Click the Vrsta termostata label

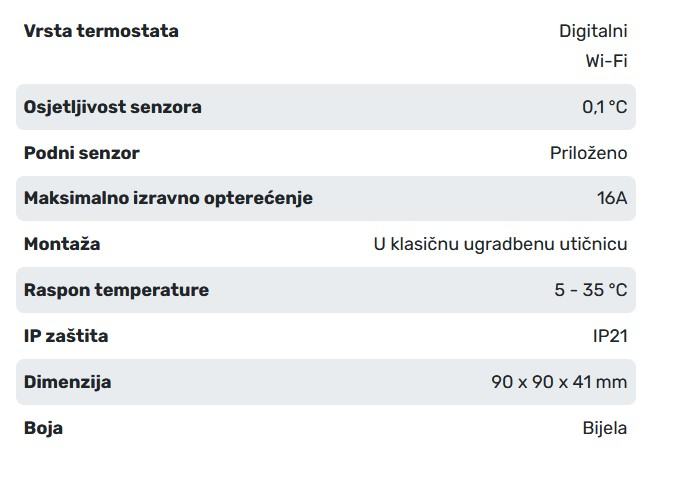(101, 31)
